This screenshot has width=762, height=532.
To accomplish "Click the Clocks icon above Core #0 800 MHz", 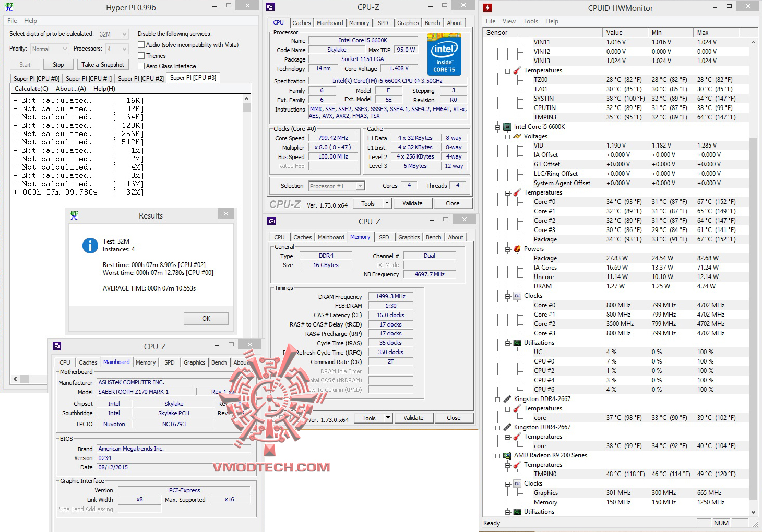I will tap(517, 296).
